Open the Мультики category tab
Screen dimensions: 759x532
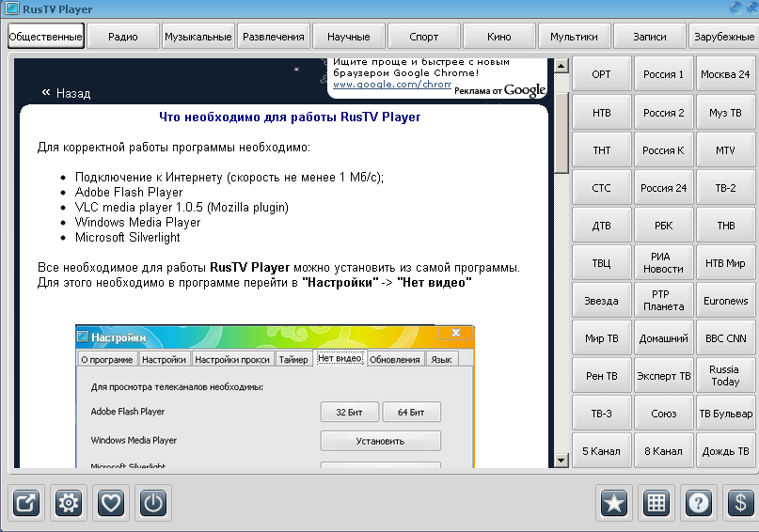coord(574,37)
